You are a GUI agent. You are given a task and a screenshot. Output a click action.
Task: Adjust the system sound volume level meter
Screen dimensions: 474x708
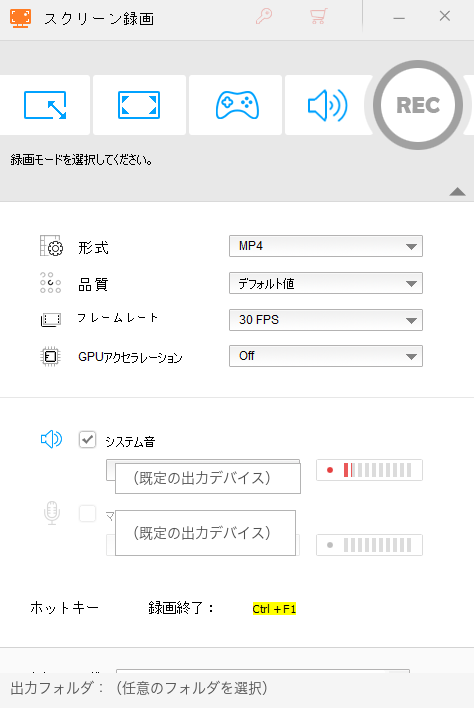pos(369,470)
